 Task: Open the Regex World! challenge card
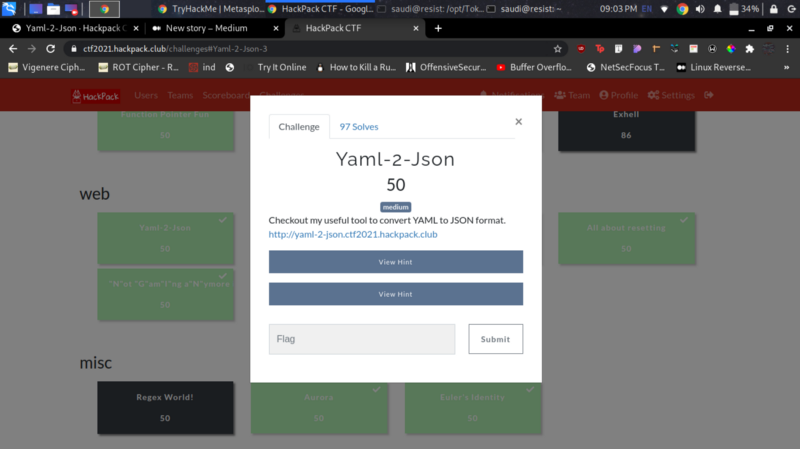165,408
